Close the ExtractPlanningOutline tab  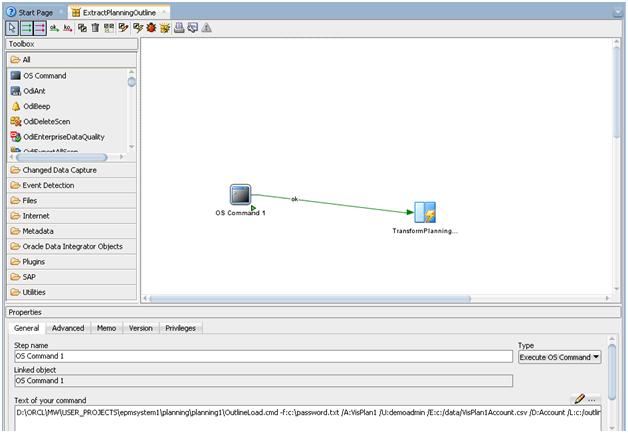[x=164, y=12]
